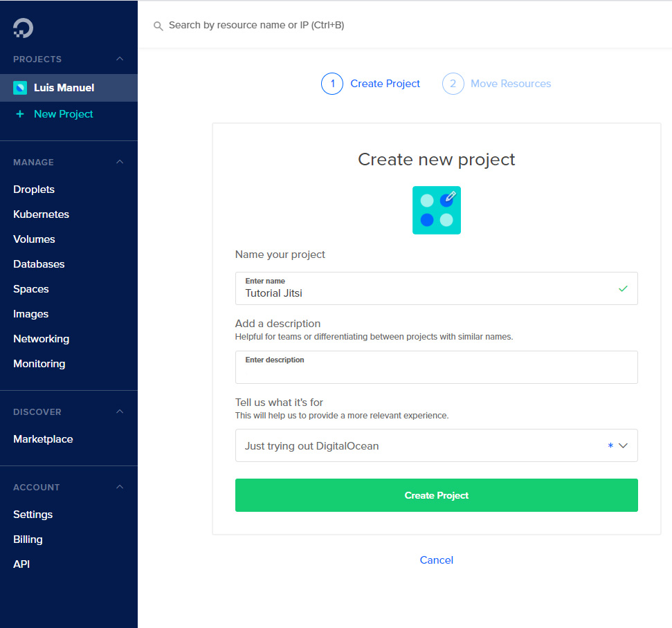Go to Databases
Screen dimensions: 672x628
[39, 264]
